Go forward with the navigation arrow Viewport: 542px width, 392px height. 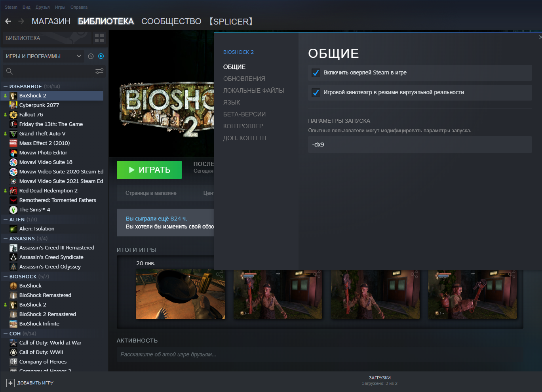tap(21, 21)
